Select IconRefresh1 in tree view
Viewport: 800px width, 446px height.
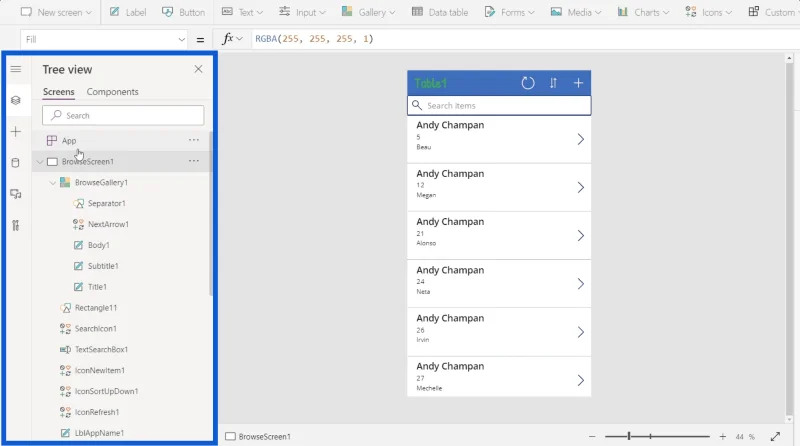tap(97, 413)
